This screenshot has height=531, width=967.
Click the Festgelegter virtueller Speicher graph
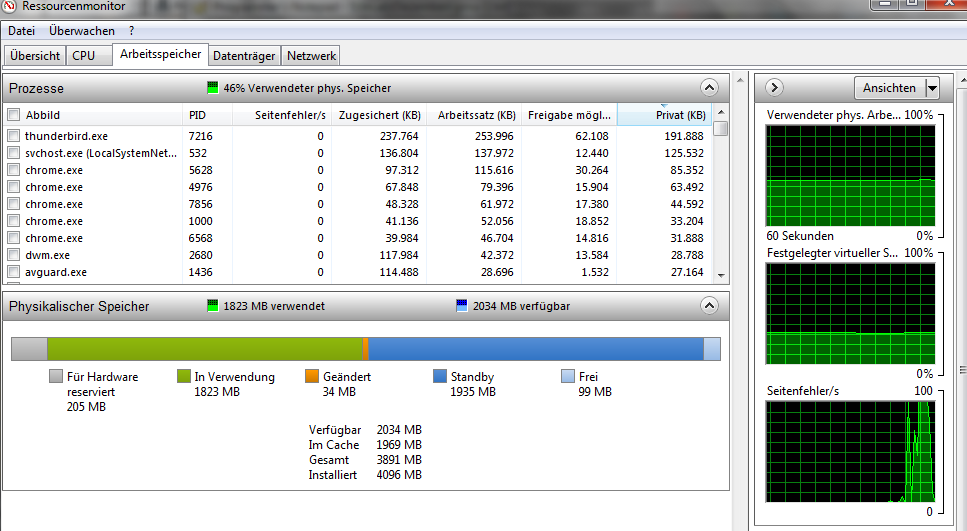850,314
